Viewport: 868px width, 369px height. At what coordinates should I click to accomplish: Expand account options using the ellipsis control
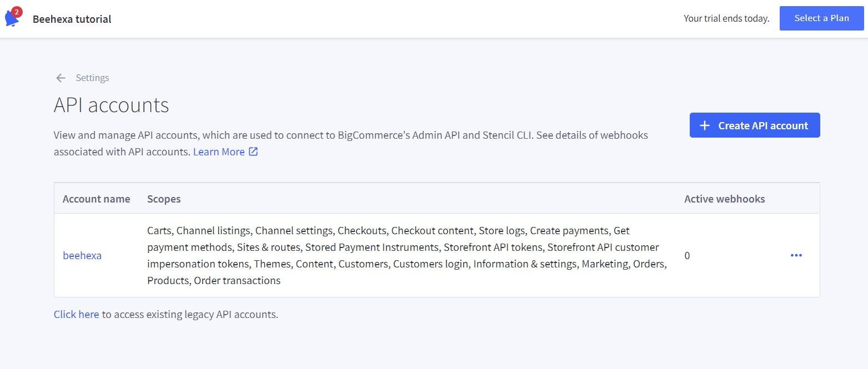tap(796, 255)
